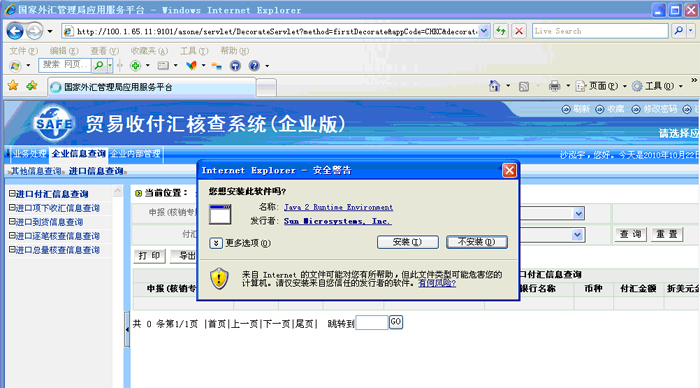
Task: Click the Add to Favorites star icon
Action: pyautogui.click(x=32, y=86)
